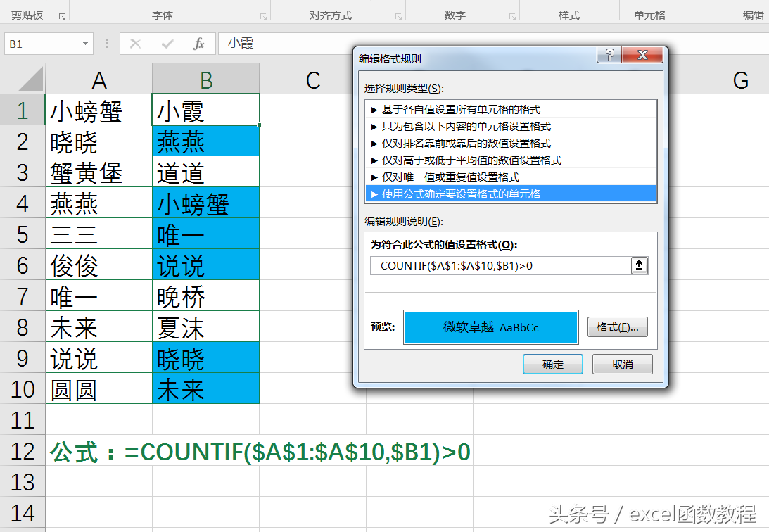Select rule type 基于各自值设置所有单元格的格式
This screenshot has height=532, width=769.
511,109
